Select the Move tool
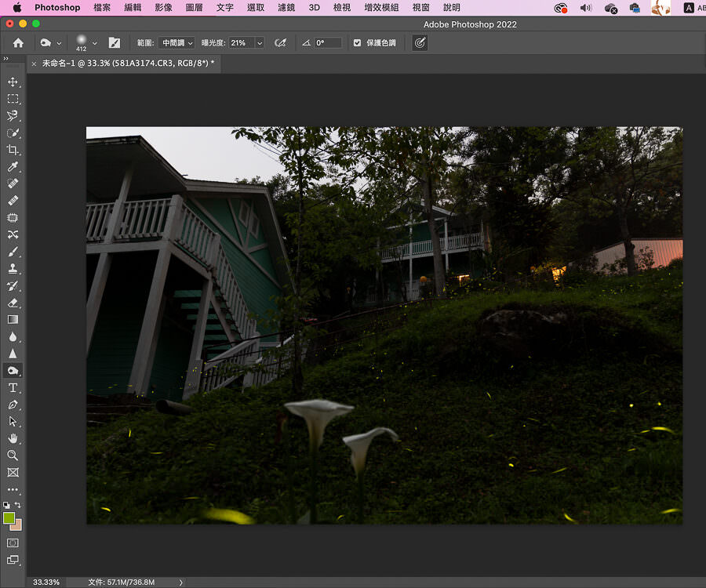 point(13,82)
